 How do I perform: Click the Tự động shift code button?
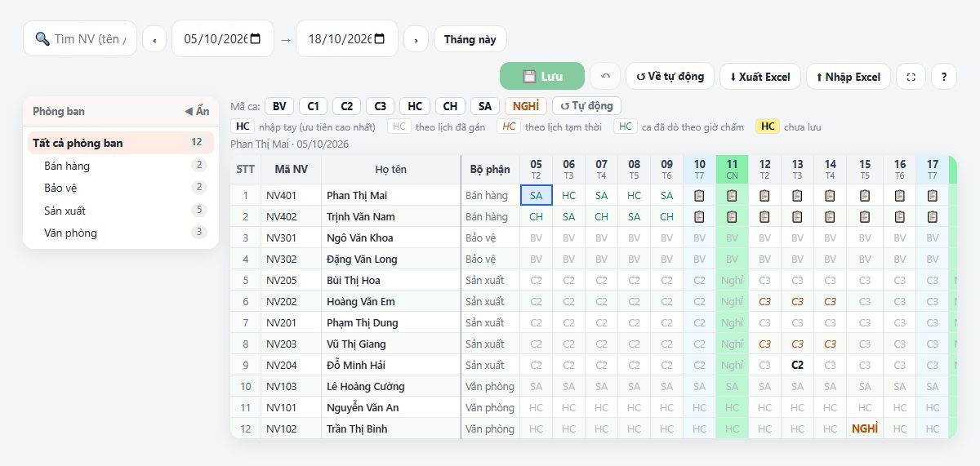[587, 106]
